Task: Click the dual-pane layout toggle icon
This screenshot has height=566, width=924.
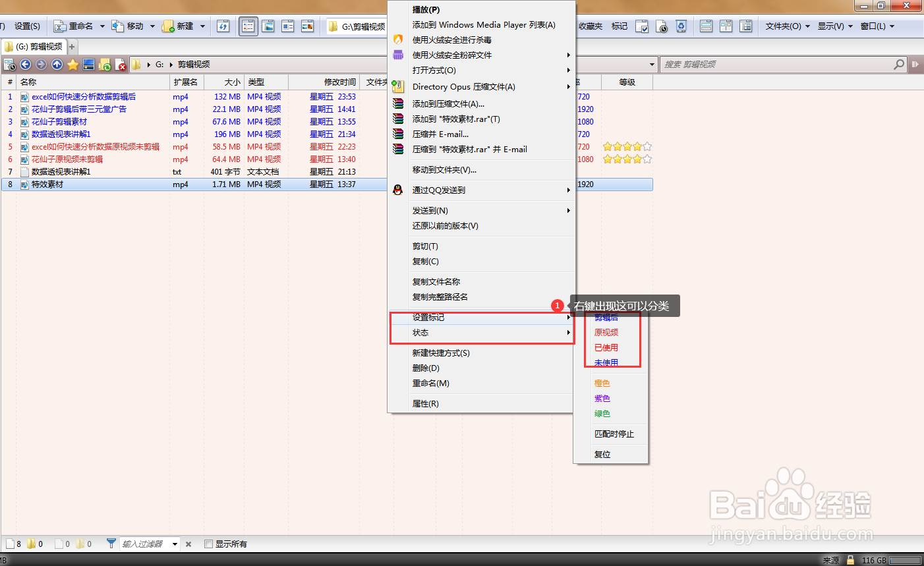Action: [x=726, y=26]
